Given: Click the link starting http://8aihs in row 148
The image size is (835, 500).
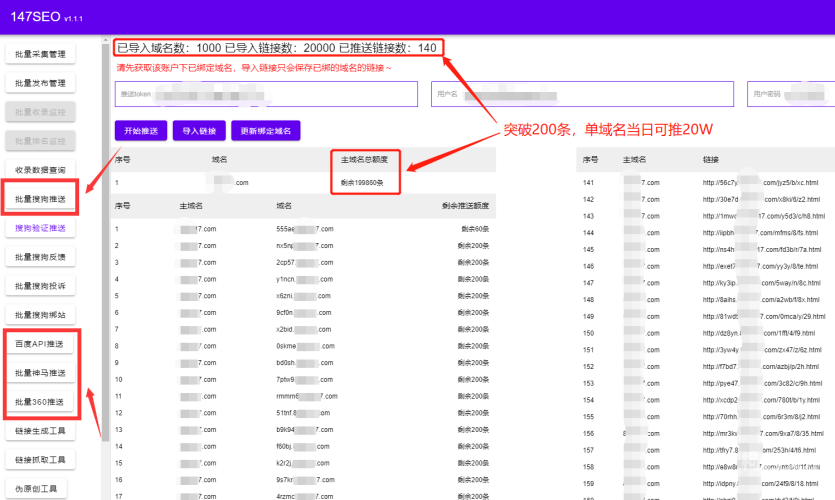Looking at the screenshot, I should [761, 300].
